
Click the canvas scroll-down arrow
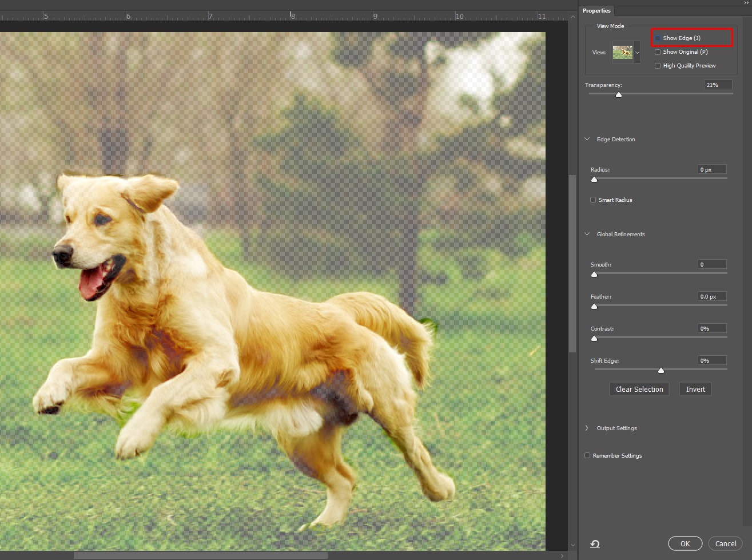(x=572, y=545)
